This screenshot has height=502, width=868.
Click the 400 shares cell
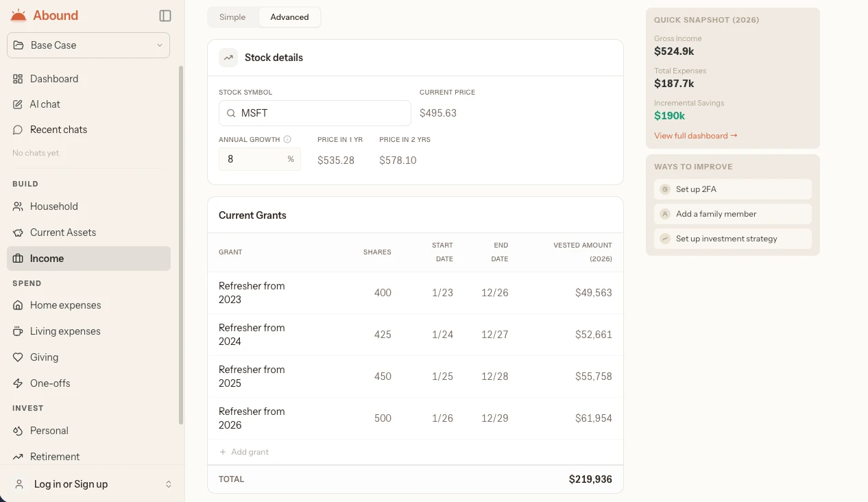click(x=383, y=293)
